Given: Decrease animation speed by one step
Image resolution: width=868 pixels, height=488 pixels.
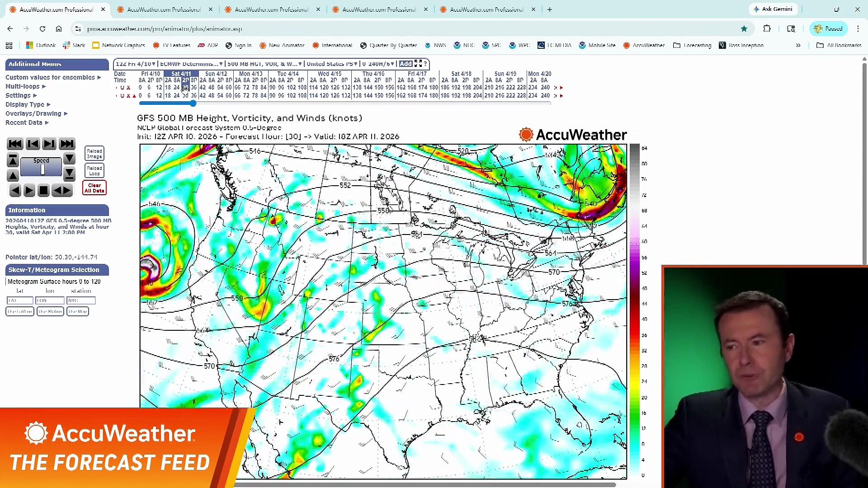Looking at the screenshot, I should click(69, 158).
